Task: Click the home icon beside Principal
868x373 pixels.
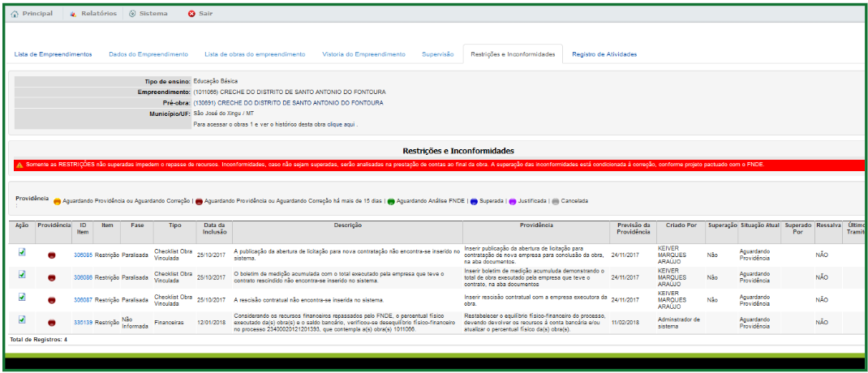Action: tap(15, 14)
